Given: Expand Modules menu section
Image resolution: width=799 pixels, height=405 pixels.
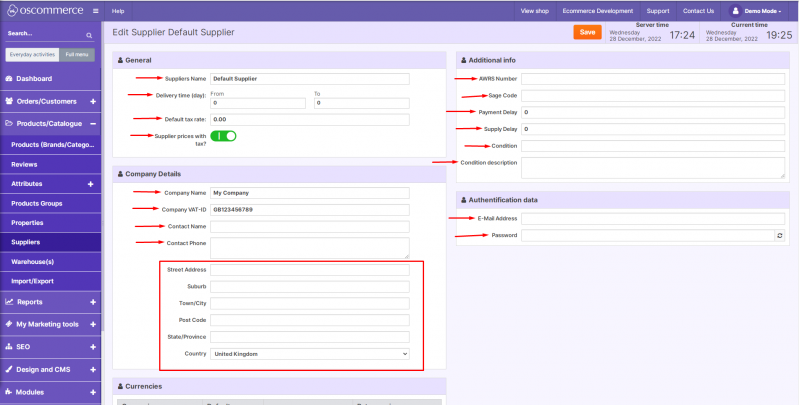Looking at the screenshot, I should tap(93, 392).
